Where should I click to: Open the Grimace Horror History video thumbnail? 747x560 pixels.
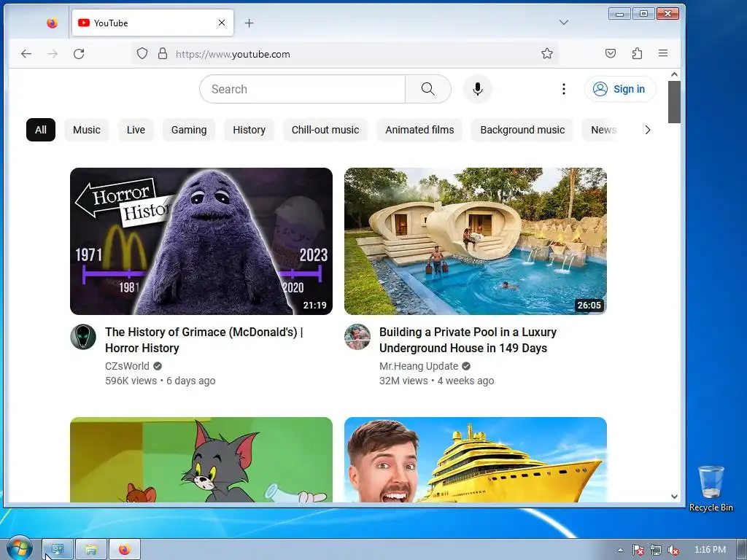click(201, 241)
